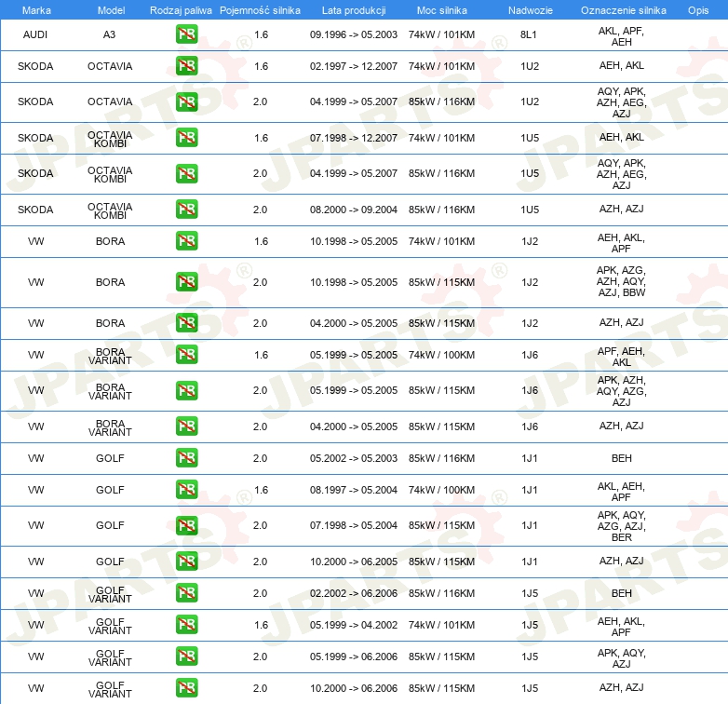Select the A3 model cell
The image size is (728, 704).
(x=109, y=34)
